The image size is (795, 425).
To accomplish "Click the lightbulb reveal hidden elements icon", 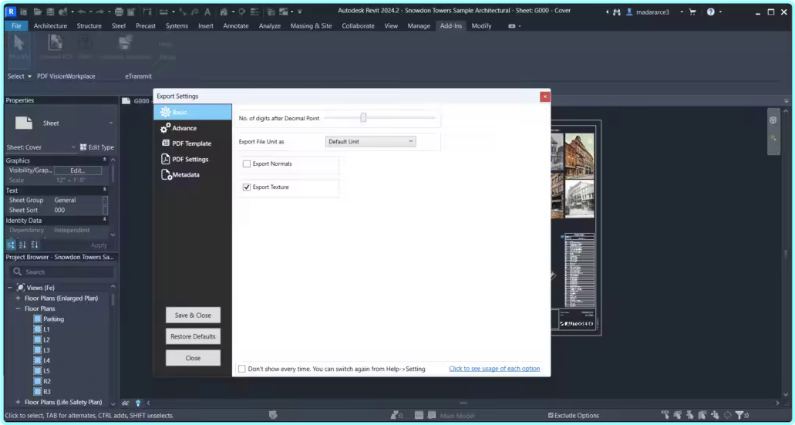I will (x=137, y=403).
